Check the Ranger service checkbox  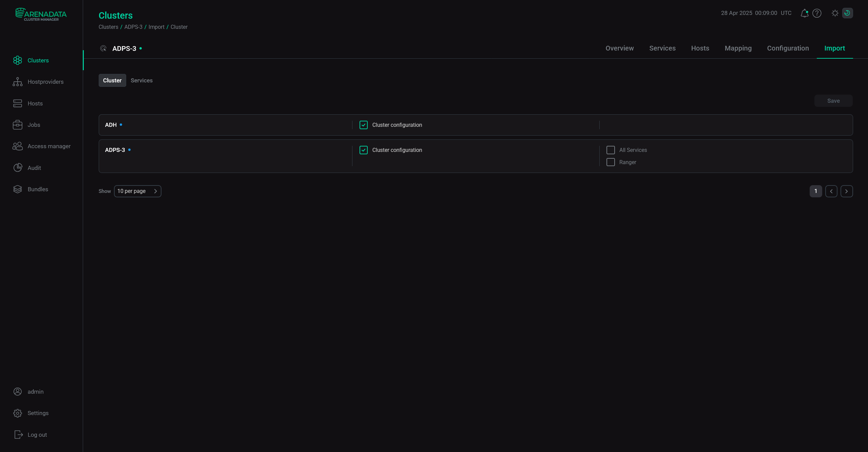pos(611,162)
